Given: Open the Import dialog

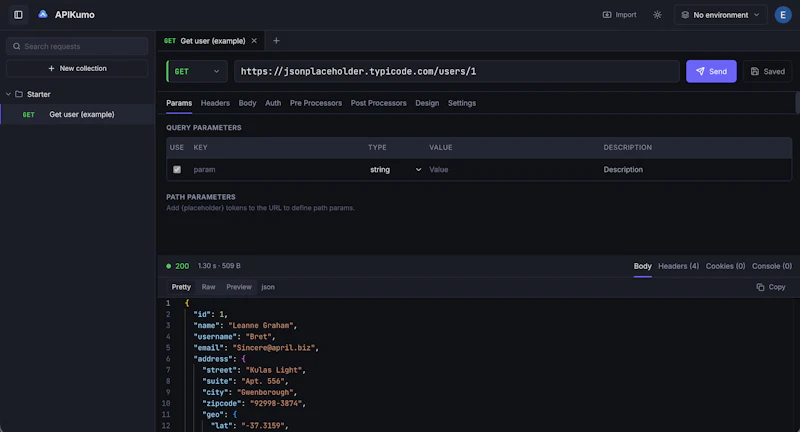Looking at the screenshot, I should (x=619, y=15).
